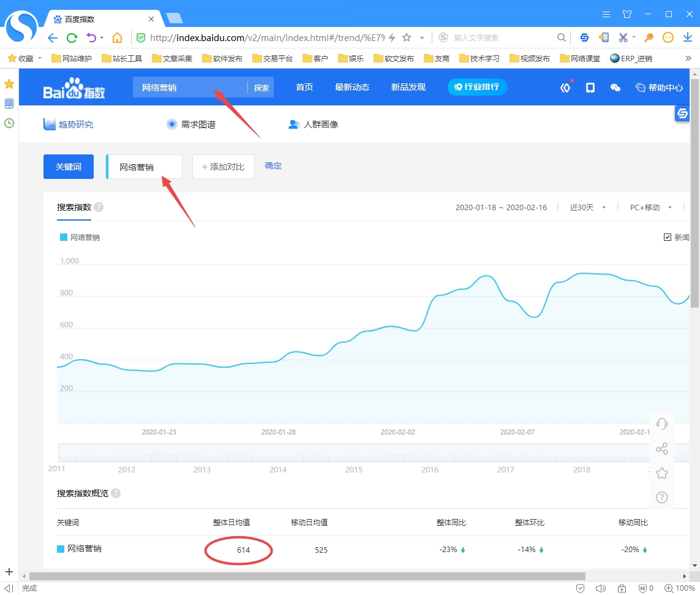Click the 添加对比 button
The height and width of the screenshot is (595, 700).
[x=223, y=167]
